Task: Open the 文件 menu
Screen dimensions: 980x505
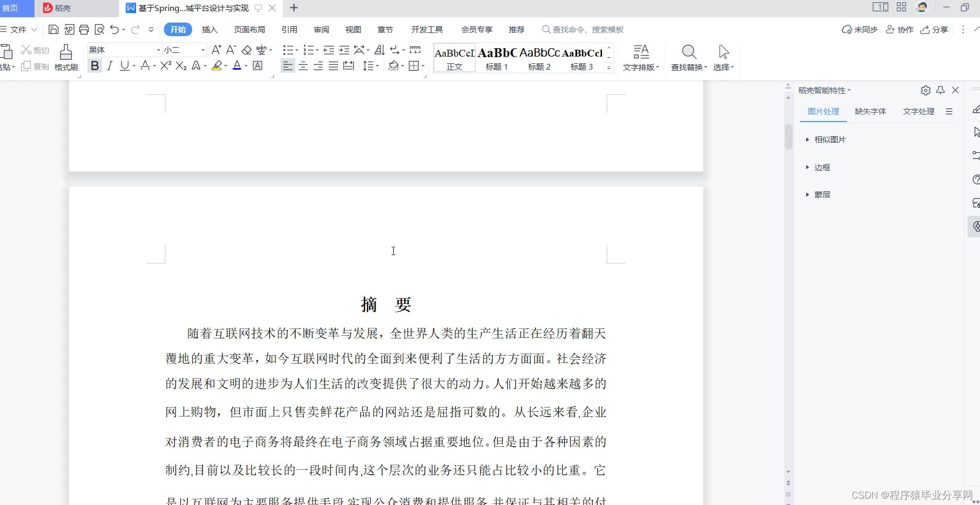Action: (19, 29)
